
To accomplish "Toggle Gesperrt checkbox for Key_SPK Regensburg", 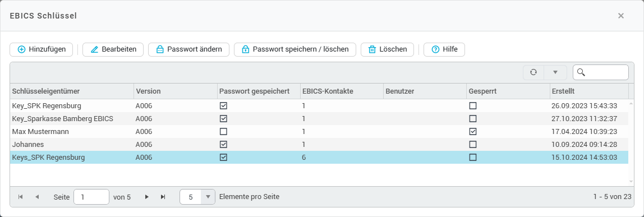I will click(x=473, y=106).
